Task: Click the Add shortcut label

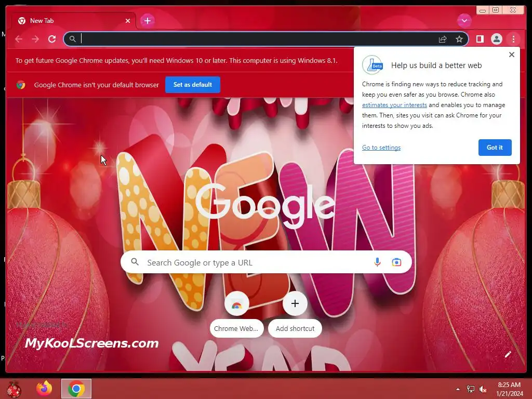Action: [x=295, y=328]
